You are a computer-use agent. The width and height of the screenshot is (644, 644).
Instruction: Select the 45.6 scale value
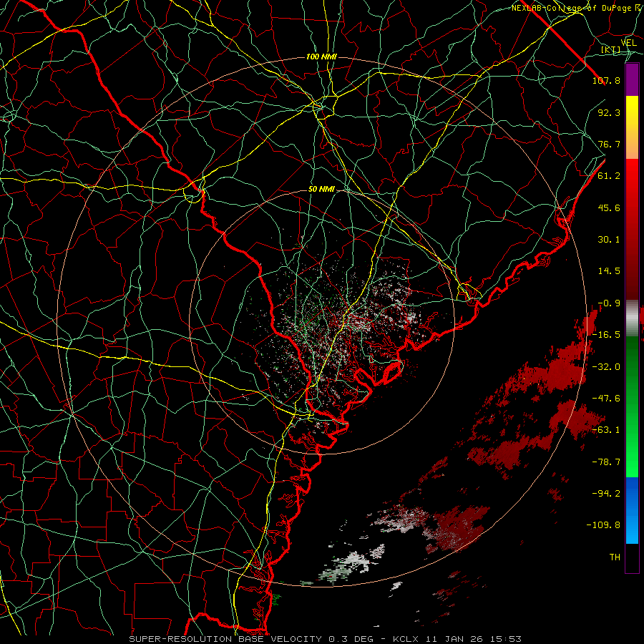tap(609, 208)
